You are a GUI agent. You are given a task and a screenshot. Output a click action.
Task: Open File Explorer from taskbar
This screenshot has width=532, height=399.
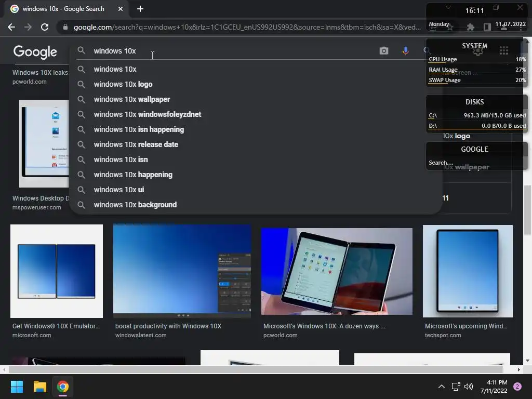39,387
